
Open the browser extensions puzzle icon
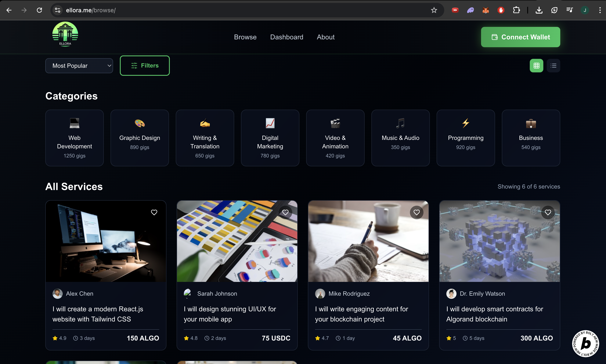tap(516, 10)
